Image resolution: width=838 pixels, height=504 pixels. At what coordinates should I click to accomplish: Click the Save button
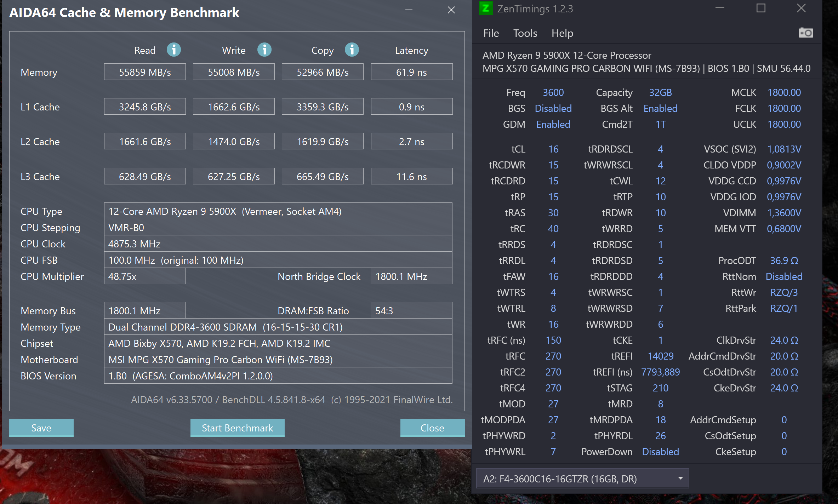[41, 428]
